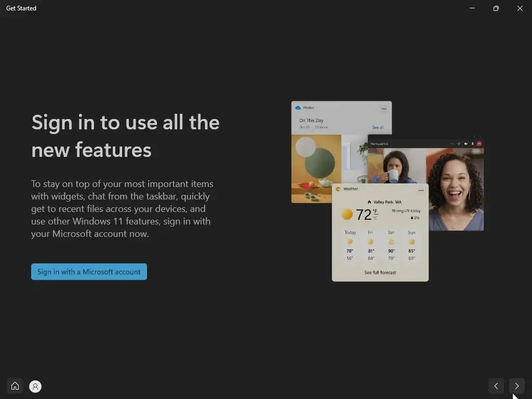
Task: Select the Fri forecast column
Action: pyautogui.click(x=370, y=246)
